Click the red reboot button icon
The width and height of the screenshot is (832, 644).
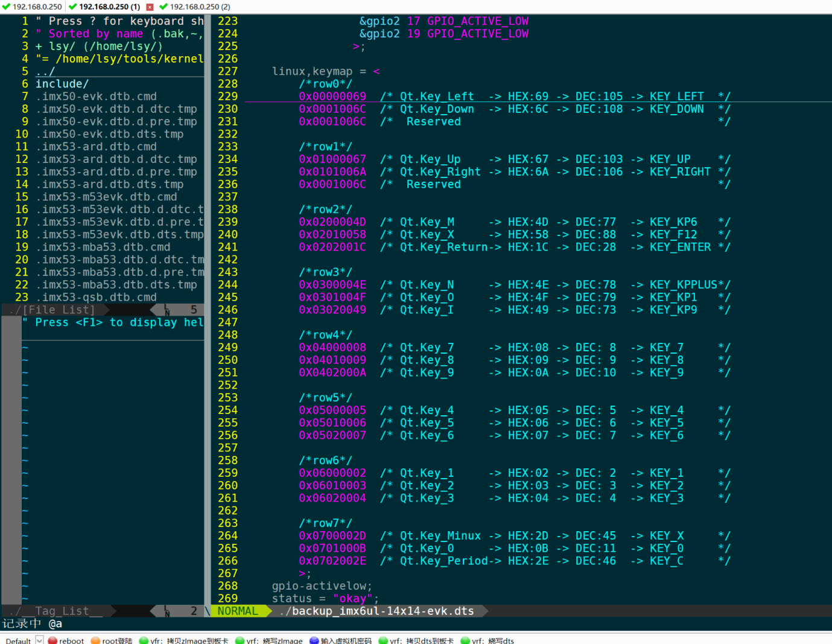click(52, 640)
